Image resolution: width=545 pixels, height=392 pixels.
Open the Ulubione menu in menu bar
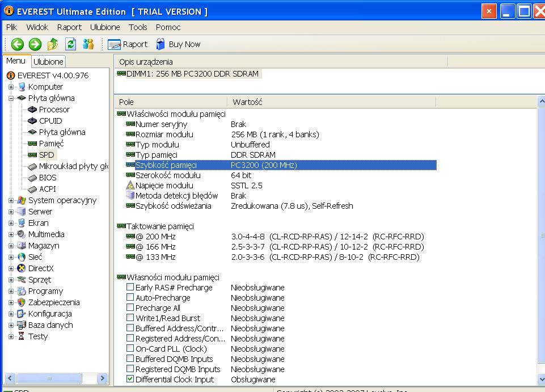pos(105,27)
